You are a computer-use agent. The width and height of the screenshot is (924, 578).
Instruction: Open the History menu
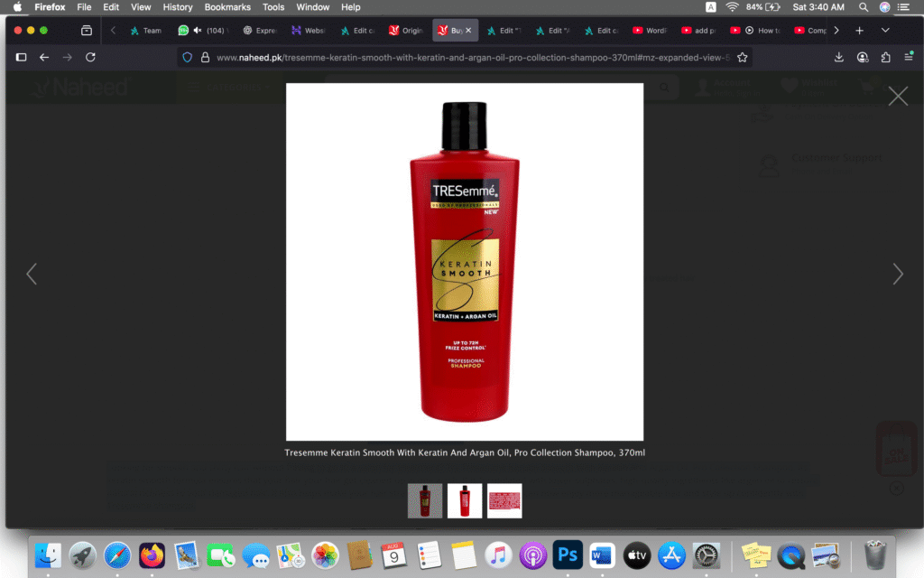click(178, 7)
